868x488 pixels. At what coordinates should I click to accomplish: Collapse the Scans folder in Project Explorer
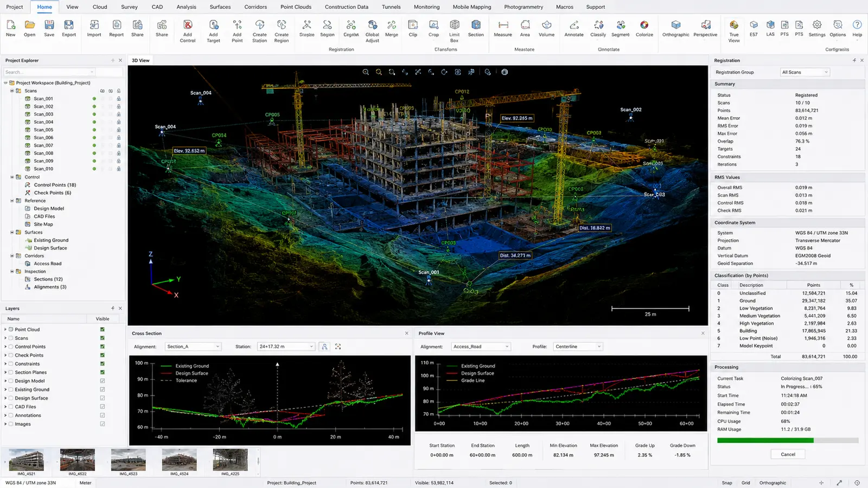(x=12, y=91)
